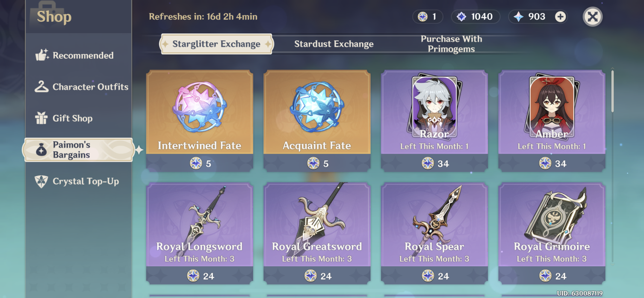Pick the Royal Greatsword weapon

point(317,234)
